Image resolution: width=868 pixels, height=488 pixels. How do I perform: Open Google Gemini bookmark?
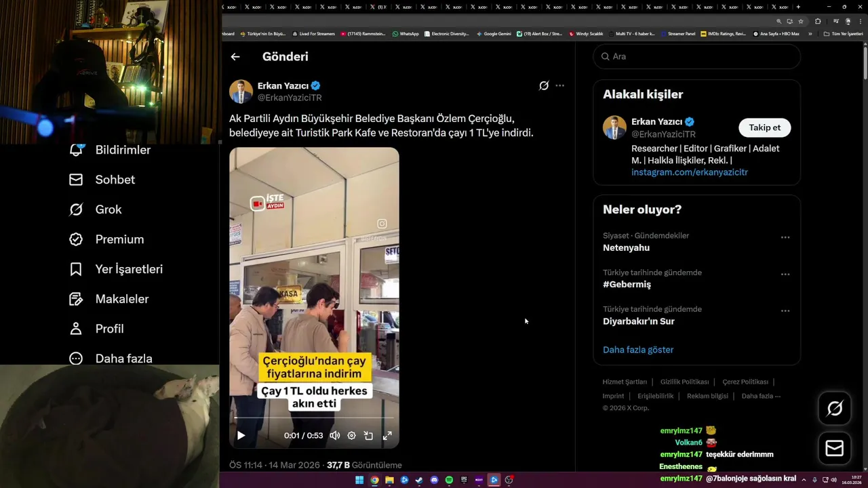[494, 33]
